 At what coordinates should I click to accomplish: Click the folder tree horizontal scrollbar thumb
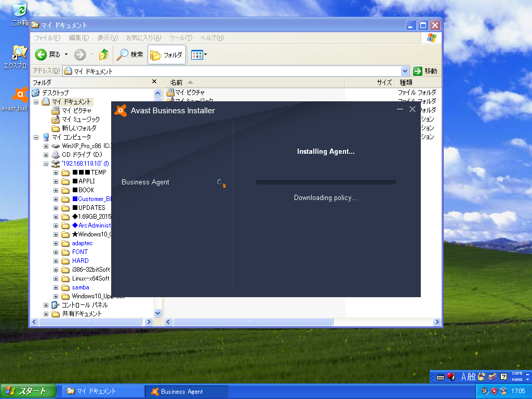click(x=90, y=322)
